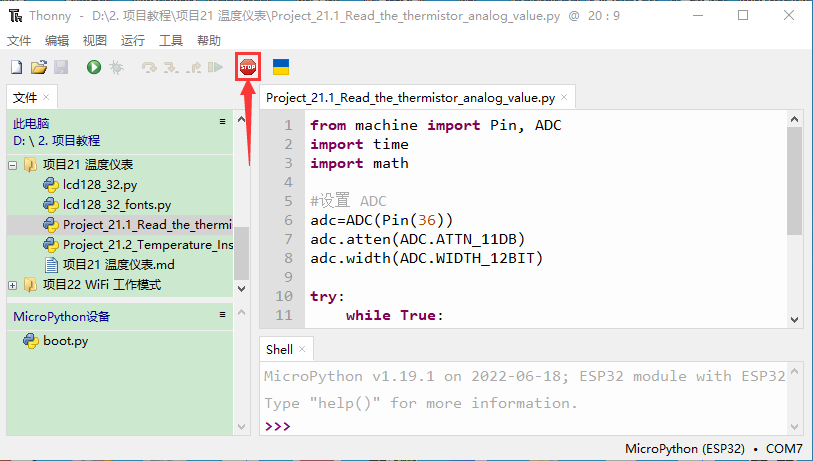
Task: Open the 此电脑 panel hamburger menu
Action: click(x=223, y=121)
